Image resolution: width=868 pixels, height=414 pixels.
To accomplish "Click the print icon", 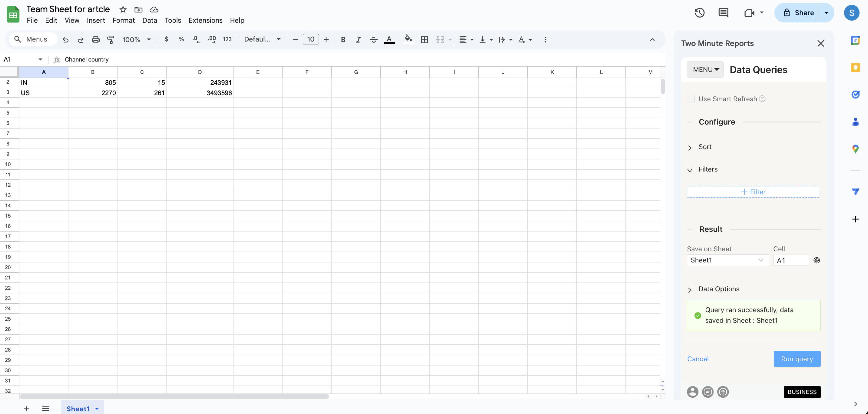I will click(96, 39).
